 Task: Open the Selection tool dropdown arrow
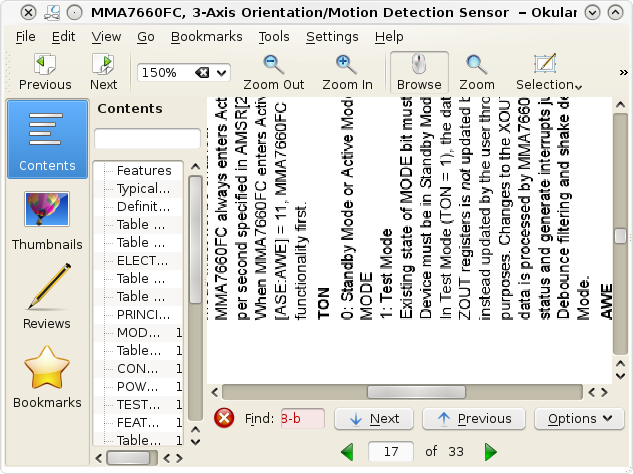(579, 87)
